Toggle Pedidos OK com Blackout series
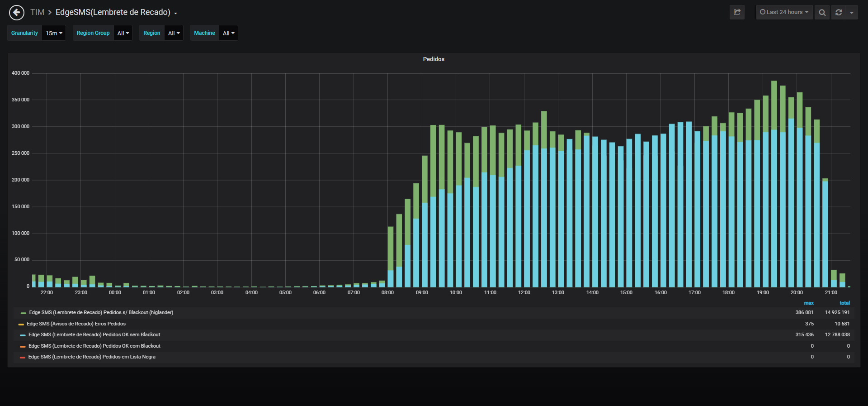 pyautogui.click(x=94, y=346)
